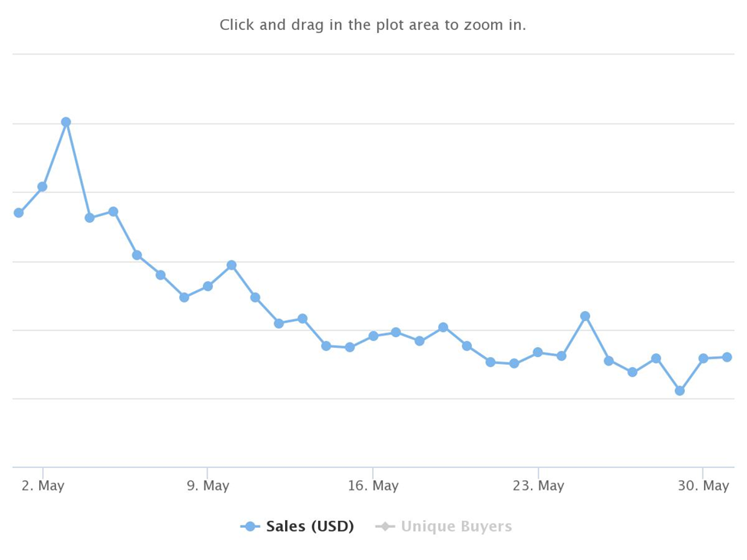Select the May 10 local peak data point
Image resolution: width=747 pixels, height=560 pixels.
(x=231, y=265)
